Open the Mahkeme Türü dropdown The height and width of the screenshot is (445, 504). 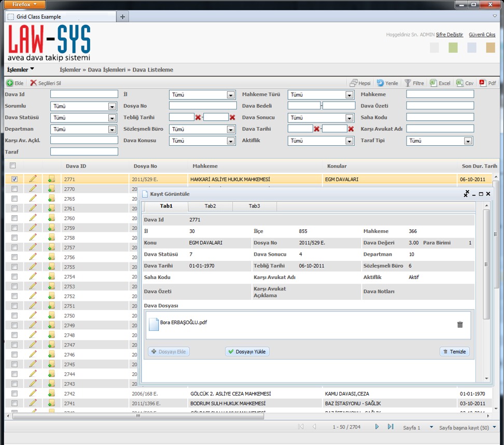pos(321,94)
